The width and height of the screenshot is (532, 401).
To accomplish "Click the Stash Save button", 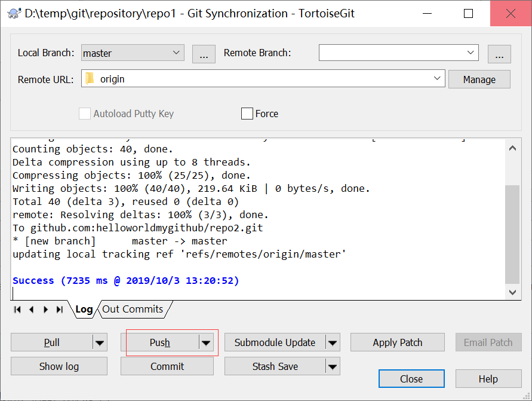I will tap(275, 366).
